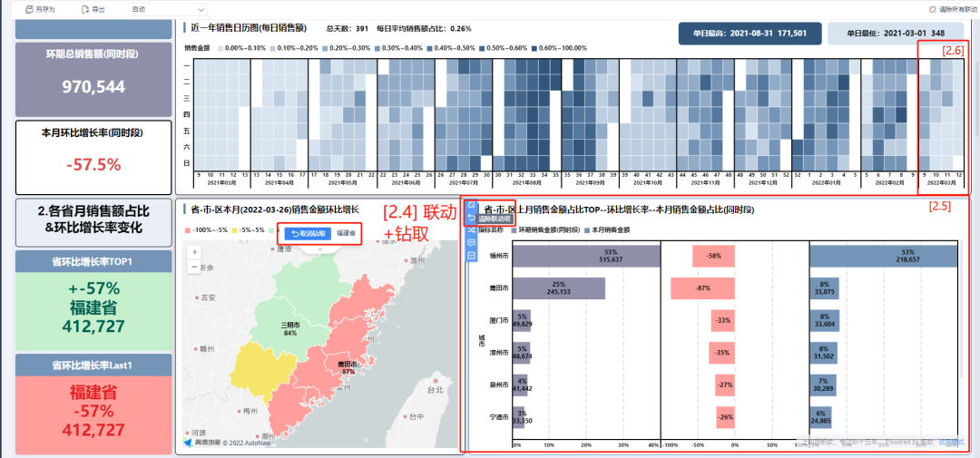Viewport: 980px width, 458px height.
Task: Click the 台北 city label on map
Action: 435,389
